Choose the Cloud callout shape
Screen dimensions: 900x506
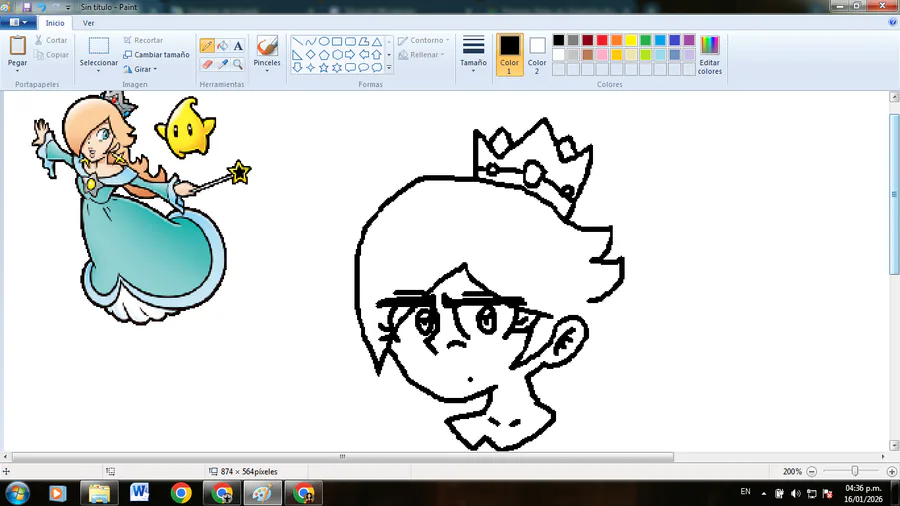[377, 68]
